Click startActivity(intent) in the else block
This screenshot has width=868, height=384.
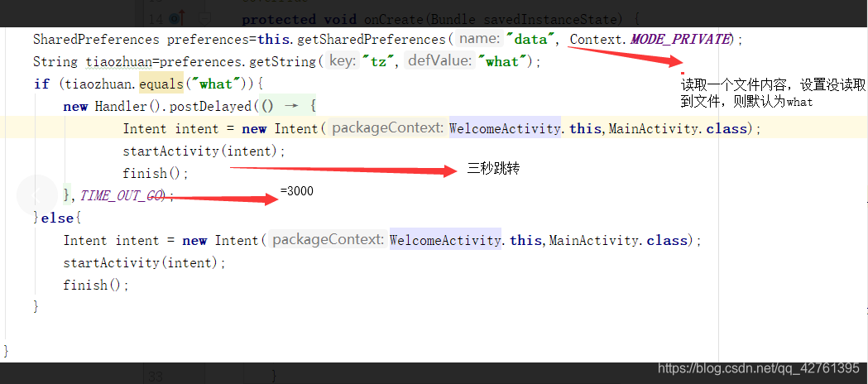point(141,262)
